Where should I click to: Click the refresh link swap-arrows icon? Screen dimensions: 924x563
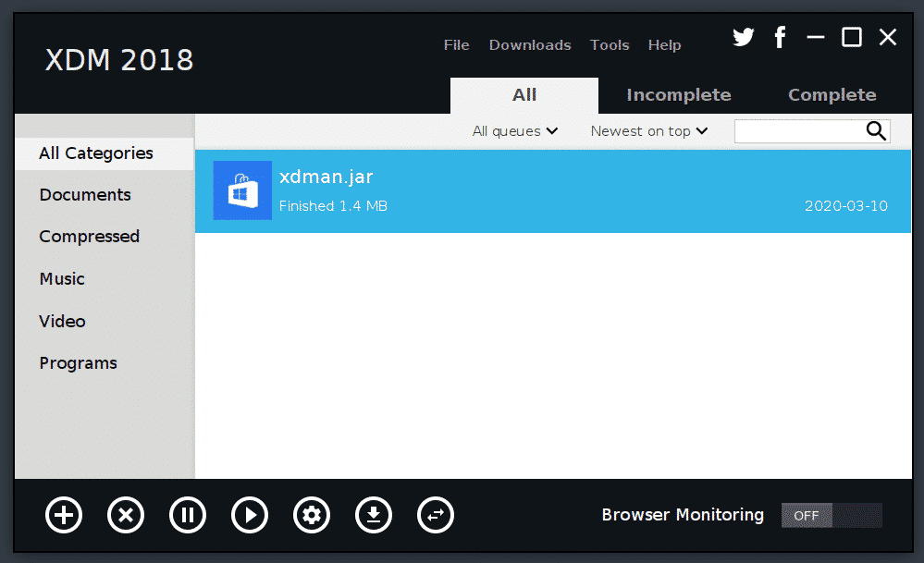click(x=436, y=515)
